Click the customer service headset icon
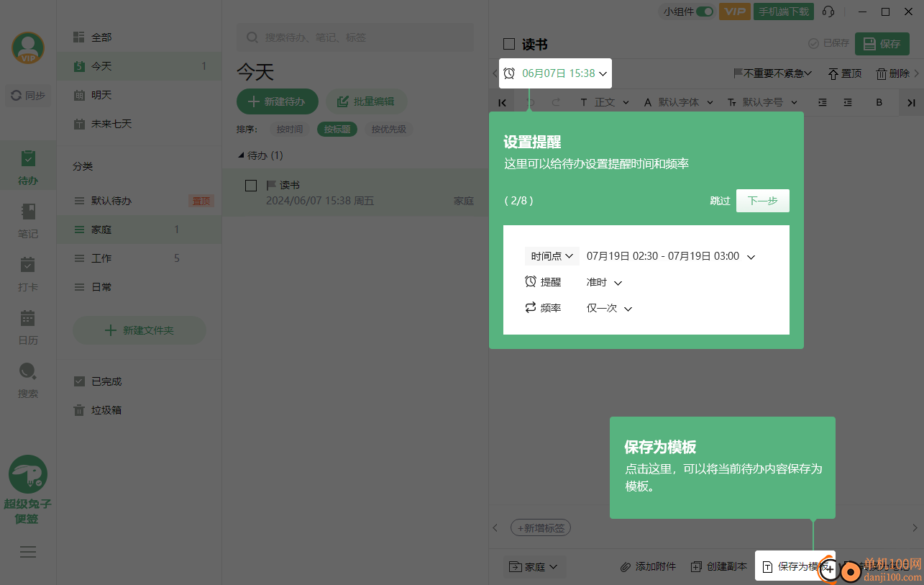The height and width of the screenshot is (585, 924). (x=828, y=12)
